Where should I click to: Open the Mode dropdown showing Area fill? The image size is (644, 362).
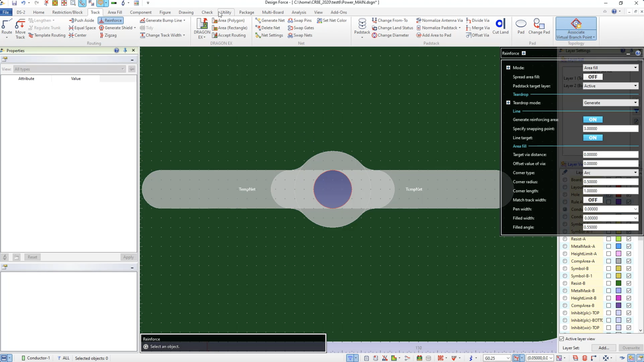611,68
